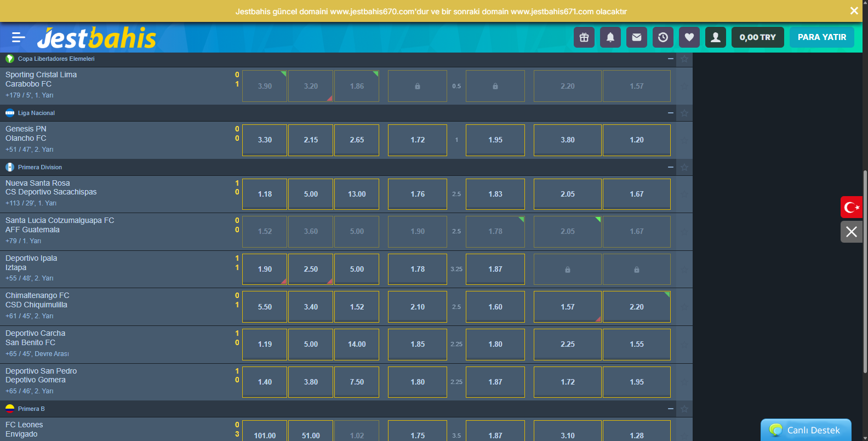Open favorites via the heart icon
Viewport: 868px width, 441px height.
click(689, 37)
